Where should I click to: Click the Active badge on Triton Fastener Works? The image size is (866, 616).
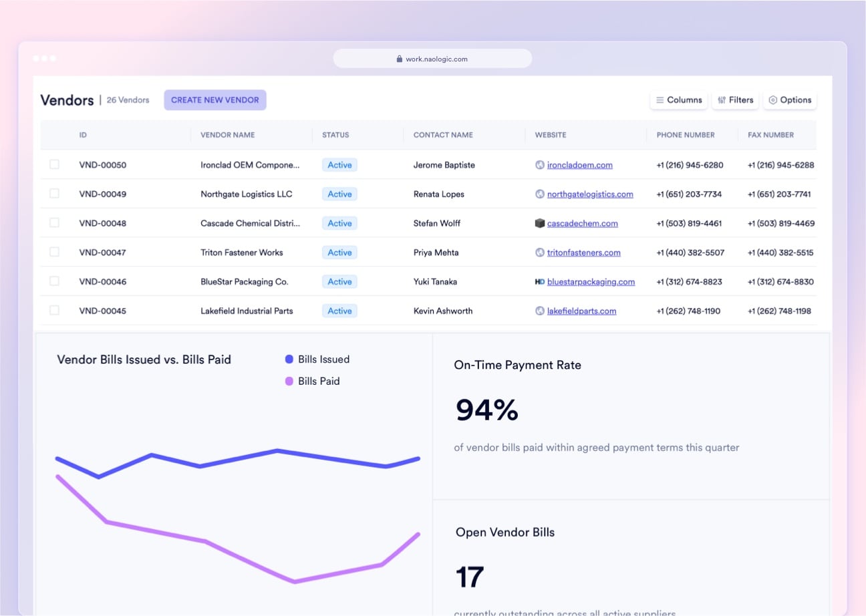(x=339, y=253)
